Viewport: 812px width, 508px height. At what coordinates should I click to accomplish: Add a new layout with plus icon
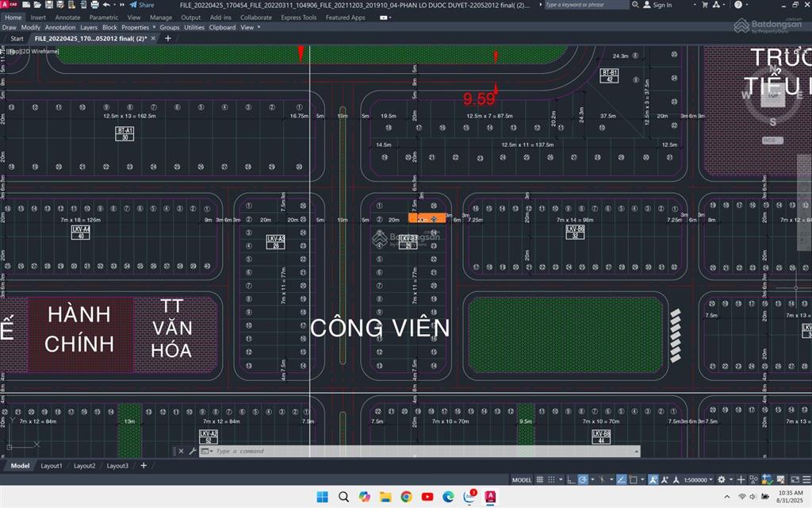point(144,465)
